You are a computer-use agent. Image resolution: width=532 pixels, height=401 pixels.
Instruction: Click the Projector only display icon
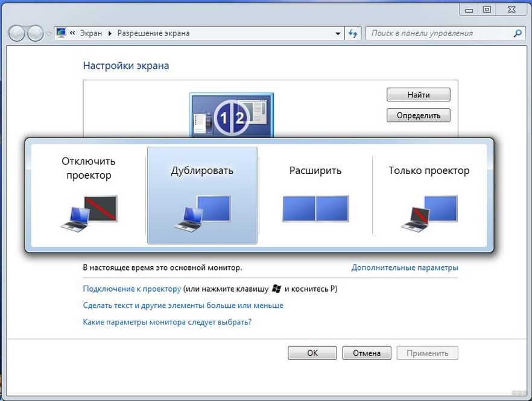pyautogui.click(x=429, y=213)
